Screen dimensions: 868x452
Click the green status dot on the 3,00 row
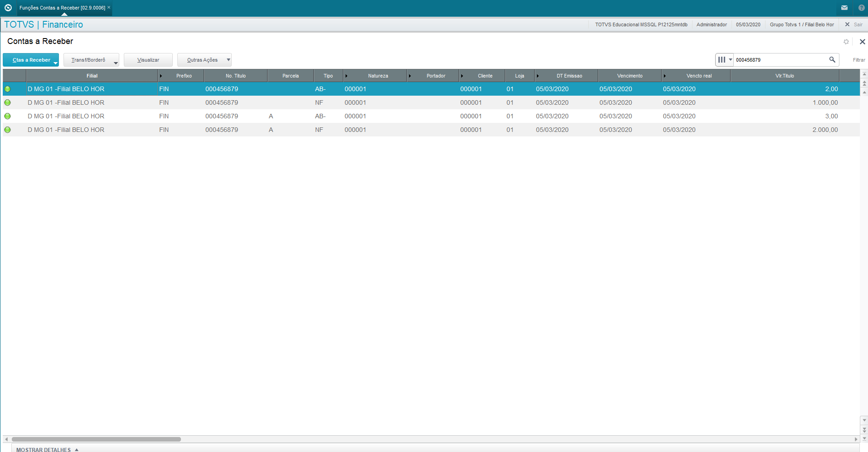pyautogui.click(x=7, y=116)
